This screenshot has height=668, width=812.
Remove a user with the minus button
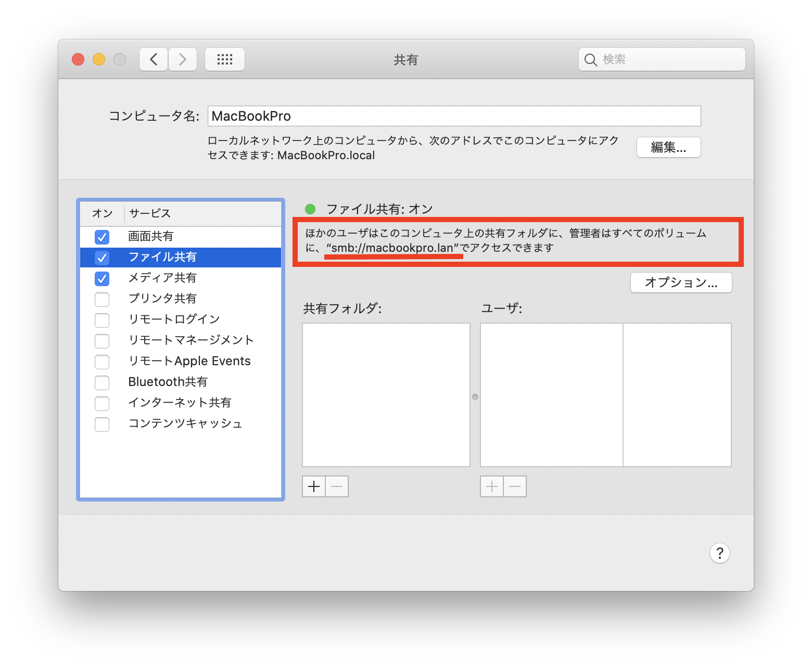[515, 486]
